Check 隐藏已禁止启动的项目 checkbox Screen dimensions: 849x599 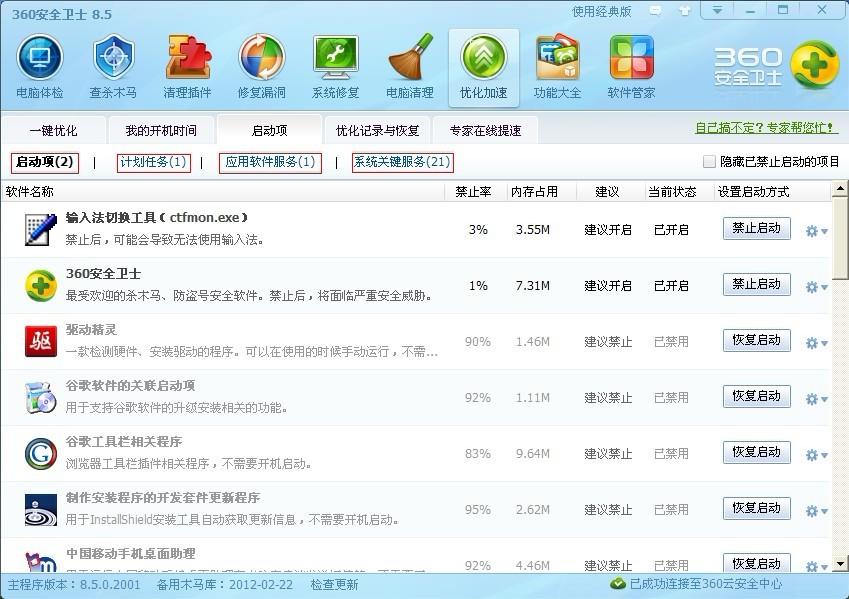tap(709, 161)
